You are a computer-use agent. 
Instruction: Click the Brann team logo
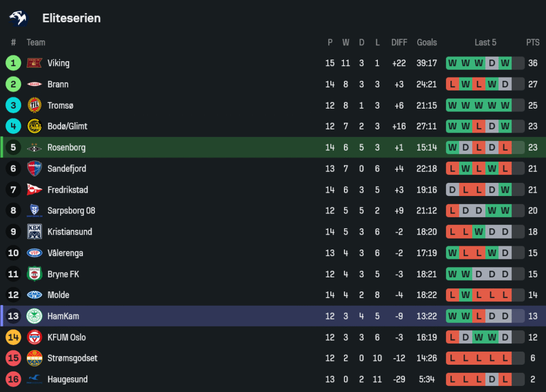point(34,84)
